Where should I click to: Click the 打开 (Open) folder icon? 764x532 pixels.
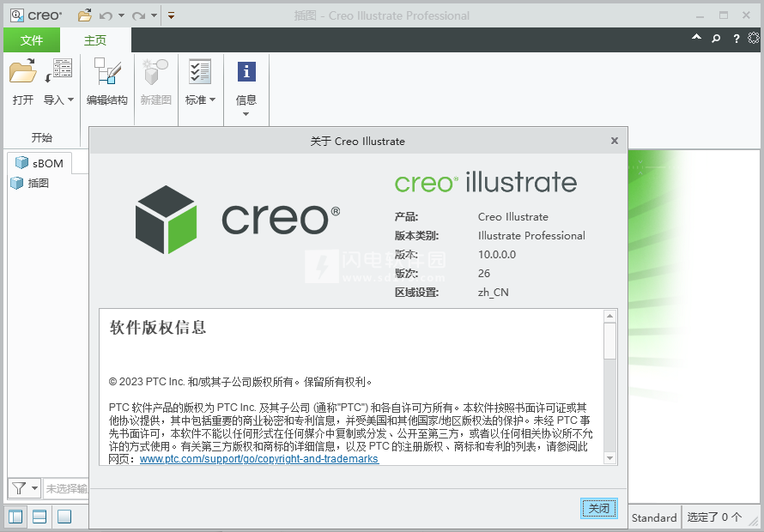23,71
